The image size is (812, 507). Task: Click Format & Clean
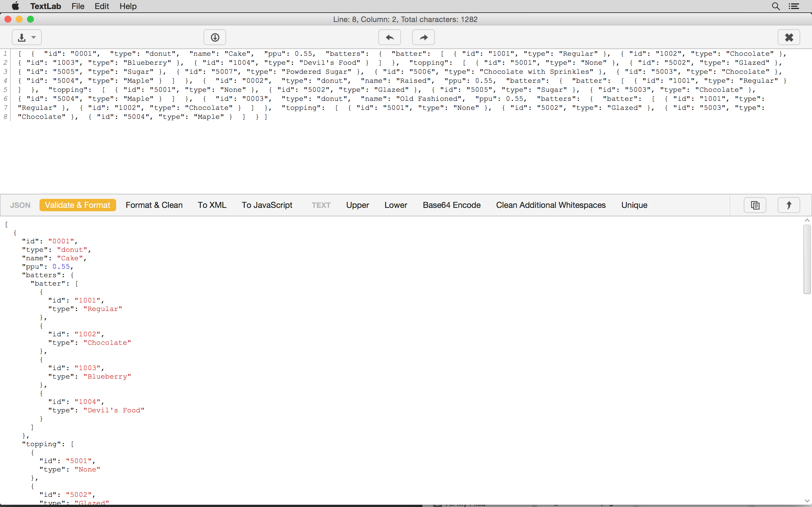(154, 205)
